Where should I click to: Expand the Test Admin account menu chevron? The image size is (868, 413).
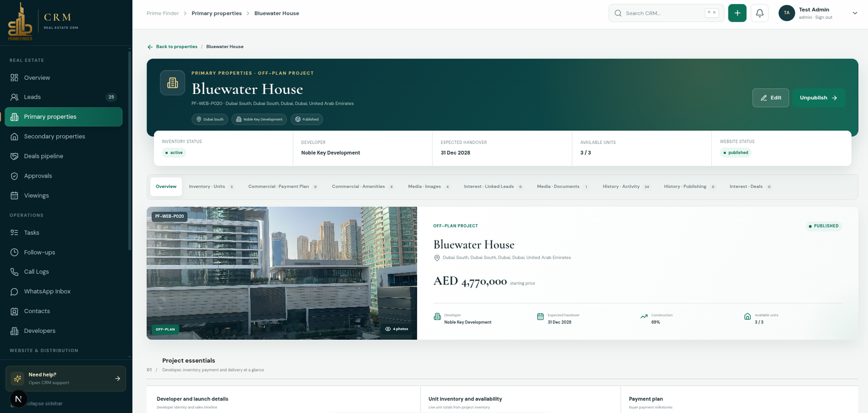tap(855, 13)
